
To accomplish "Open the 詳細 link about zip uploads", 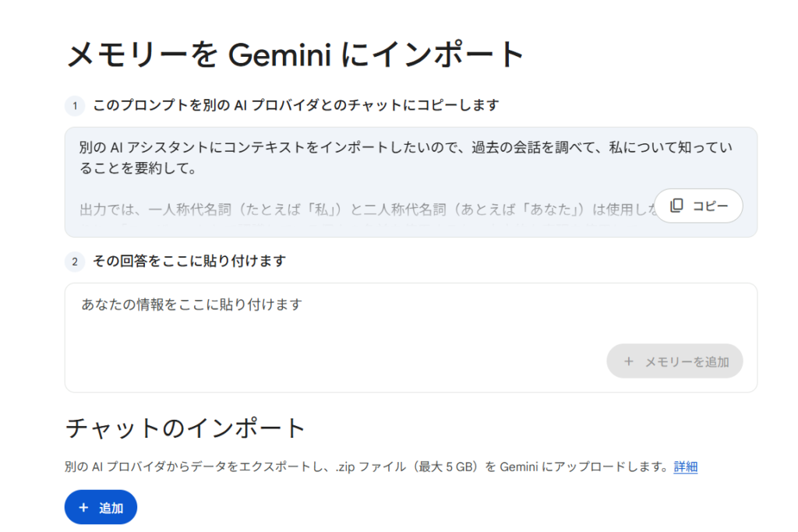I will pyautogui.click(x=683, y=467).
